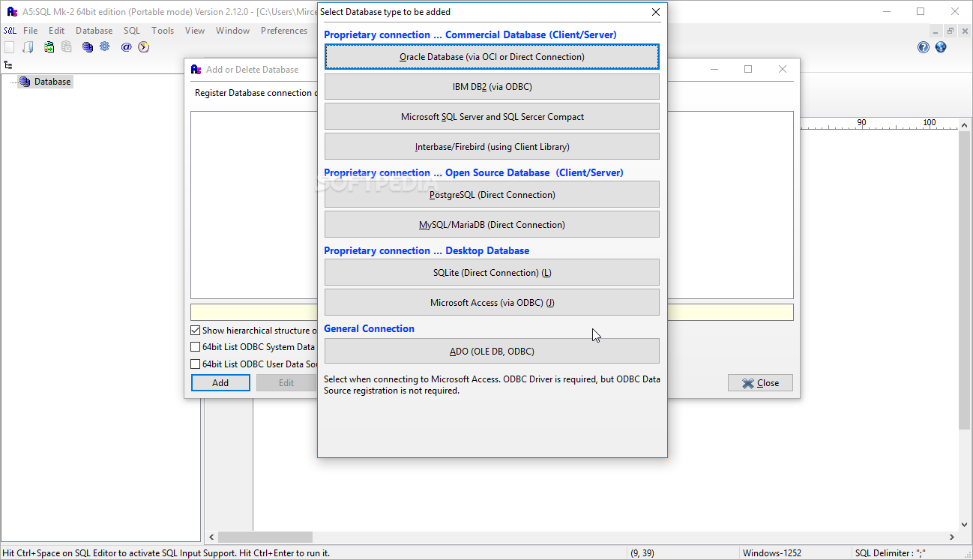Click the pale yellow field below the list
This screenshot has height=560, width=973.
[492, 313]
